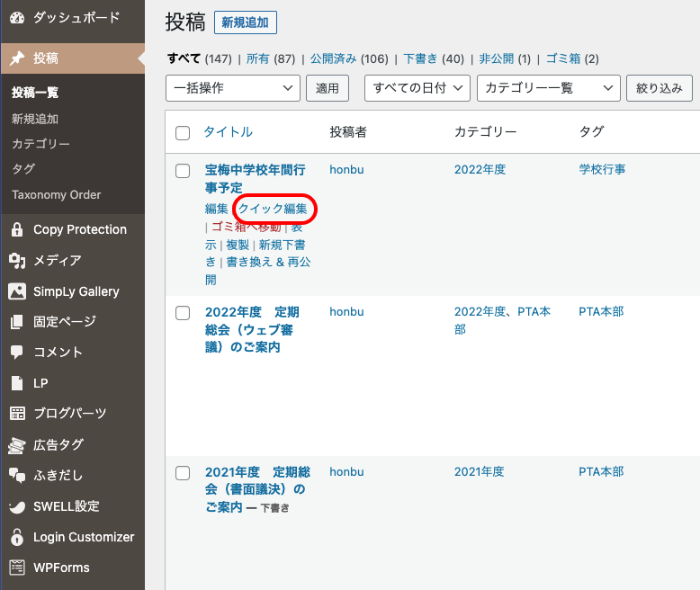Image resolution: width=700 pixels, height=590 pixels.
Task: Click the WPForms icon in sidebar
Action: tap(16, 568)
